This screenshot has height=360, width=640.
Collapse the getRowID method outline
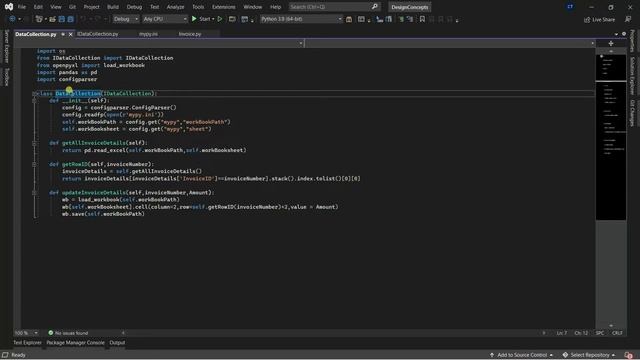35,164
